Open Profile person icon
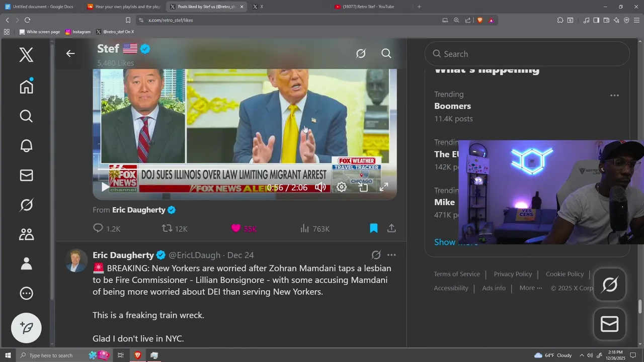This screenshot has width=644, height=362. pos(26,263)
